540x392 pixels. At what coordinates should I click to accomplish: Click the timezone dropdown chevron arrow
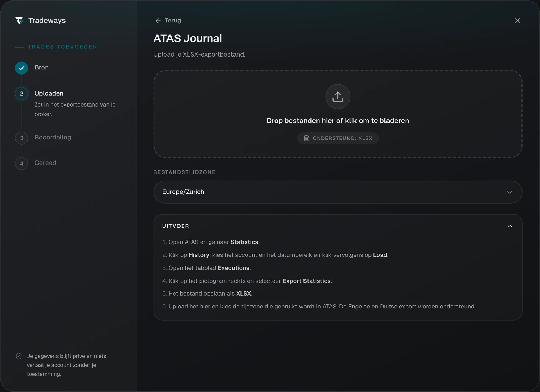[510, 192]
